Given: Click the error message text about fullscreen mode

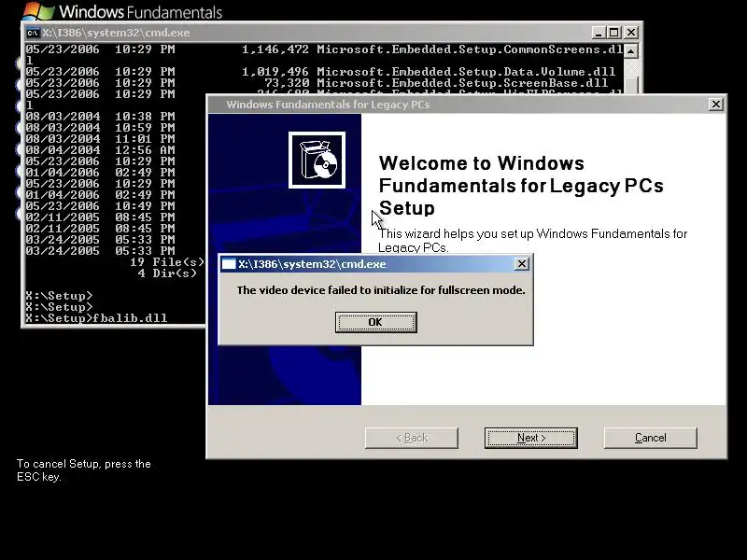Looking at the screenshot, I should point(381,290).
